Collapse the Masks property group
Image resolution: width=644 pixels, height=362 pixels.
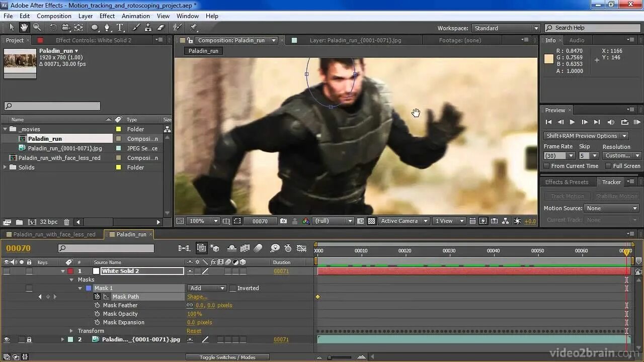click(71, 280)
